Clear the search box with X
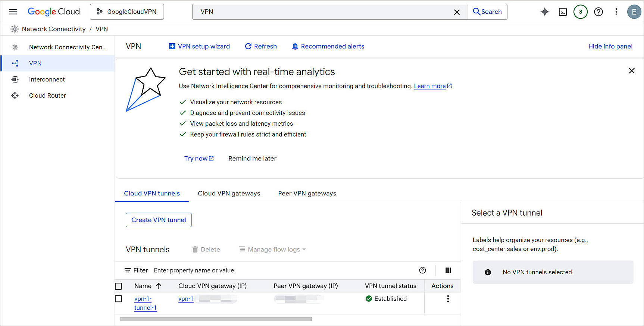644x326 pixels. click(x=457, y=12)
